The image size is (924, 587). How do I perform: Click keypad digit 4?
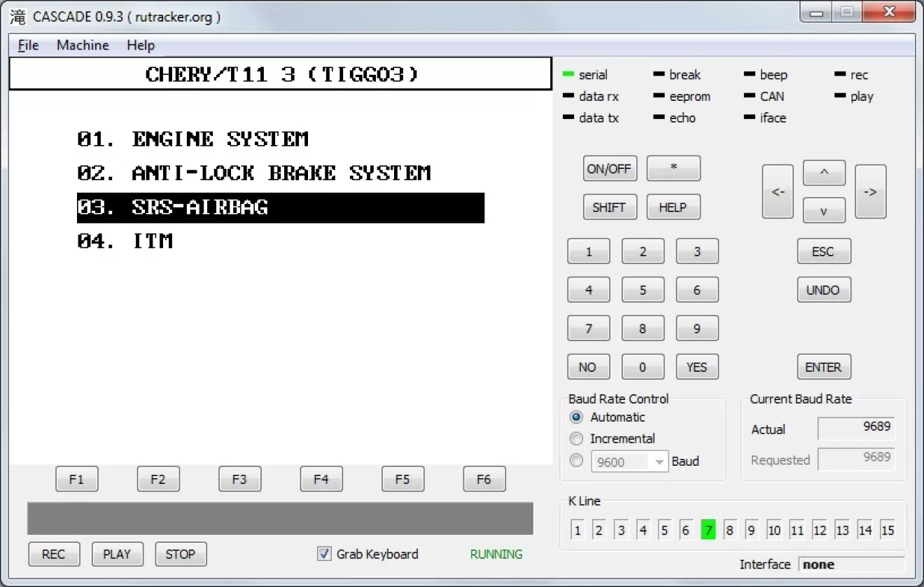[x=589, y=290]
